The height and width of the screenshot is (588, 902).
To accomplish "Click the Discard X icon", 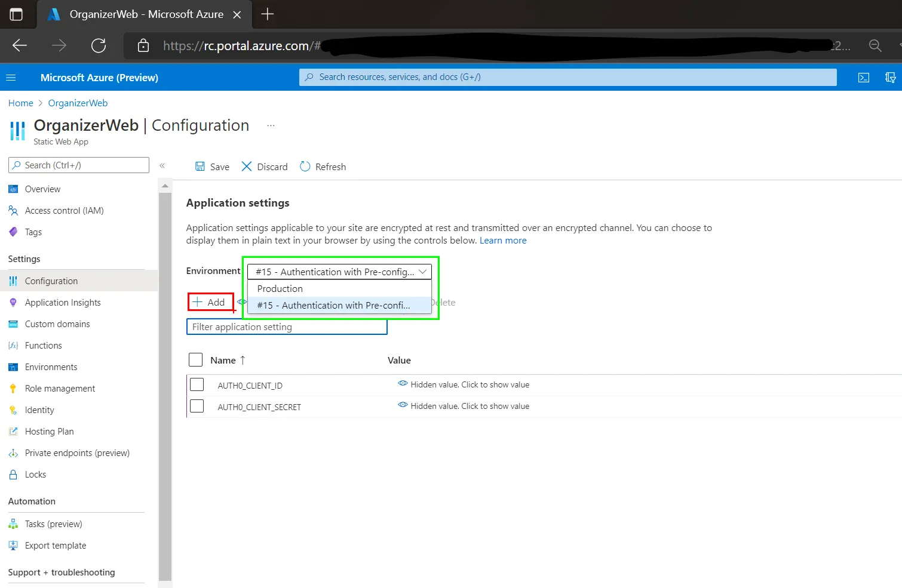I will tap(247, 167).
